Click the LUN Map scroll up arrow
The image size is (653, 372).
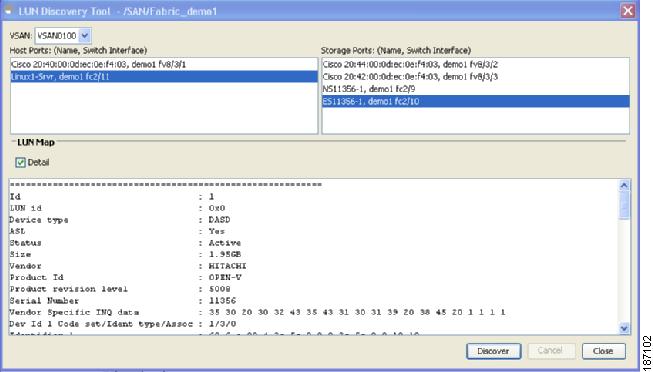click(624, 185)
